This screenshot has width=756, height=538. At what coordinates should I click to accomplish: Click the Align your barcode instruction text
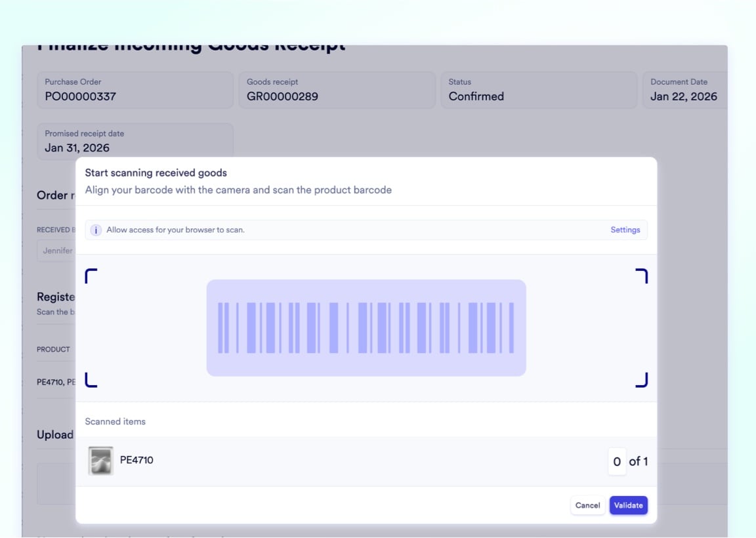click(x=238, y=190)
